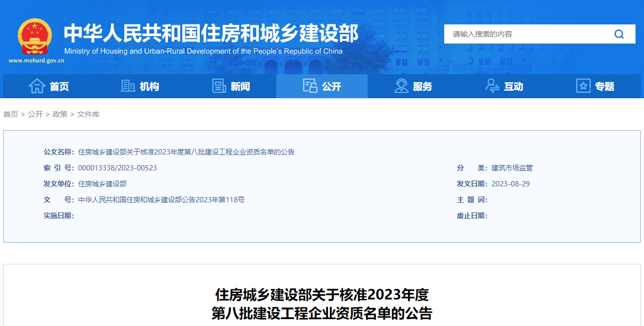The image size is (644, 326).
Task: Open the 首页 navigation tab
Action: coord(49,86)
